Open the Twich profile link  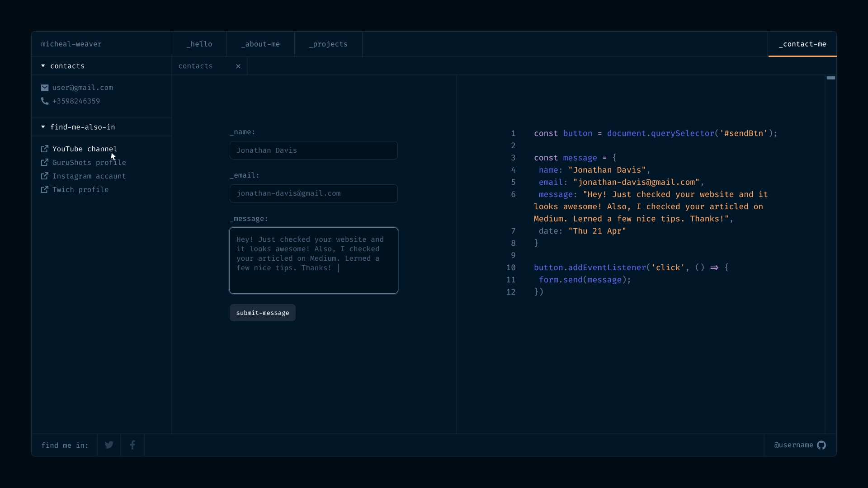(80, 190)
